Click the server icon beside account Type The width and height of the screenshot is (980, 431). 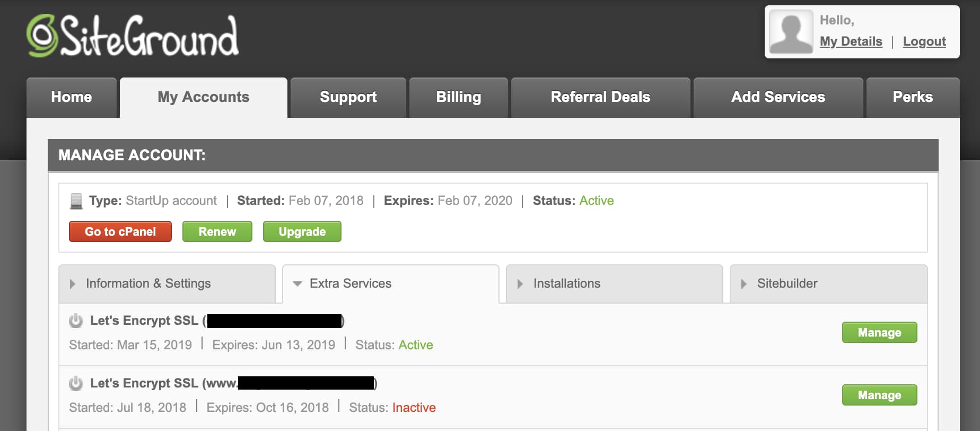tap(76, 201)
